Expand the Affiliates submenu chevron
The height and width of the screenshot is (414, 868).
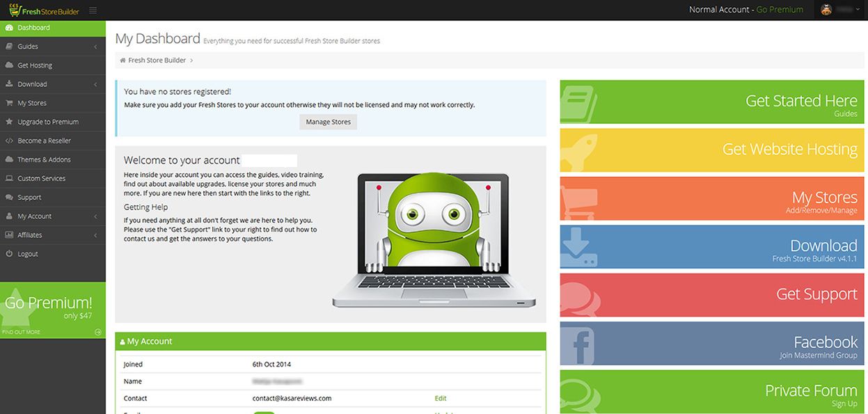coord(95,235)
